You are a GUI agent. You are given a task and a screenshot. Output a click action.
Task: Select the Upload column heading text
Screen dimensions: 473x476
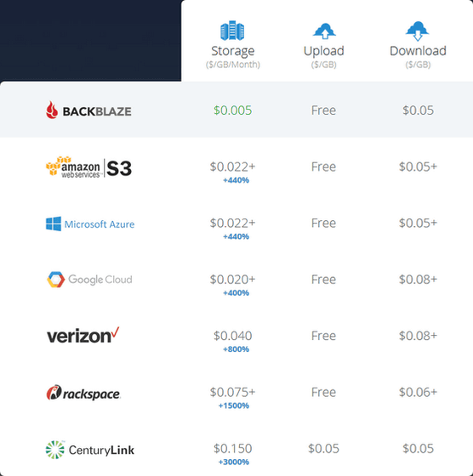click(x=324, y=51)
